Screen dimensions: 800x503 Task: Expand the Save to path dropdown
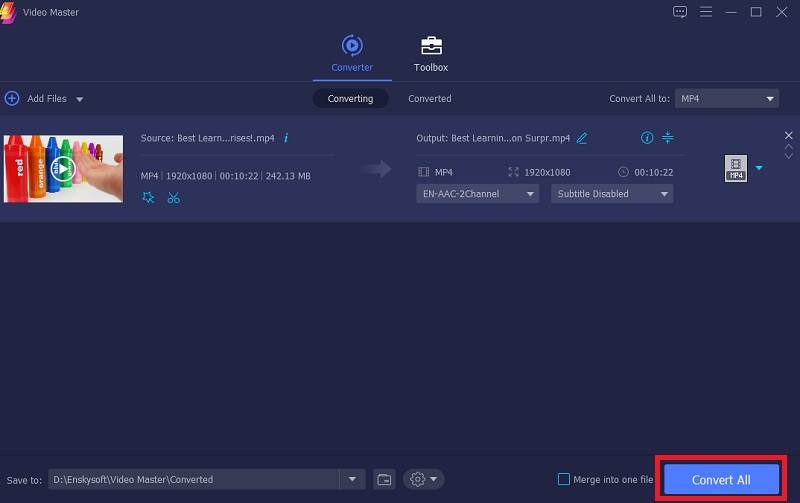(x=352, y=479)
